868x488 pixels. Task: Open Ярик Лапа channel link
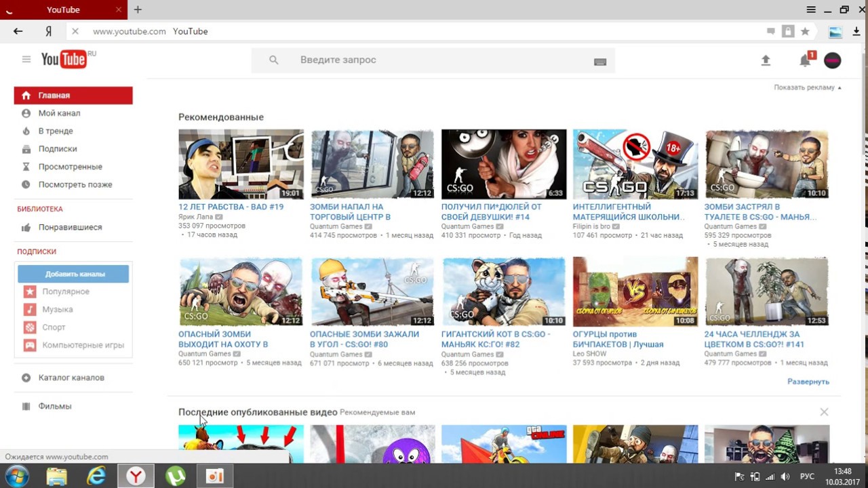[x=195, y=217]
